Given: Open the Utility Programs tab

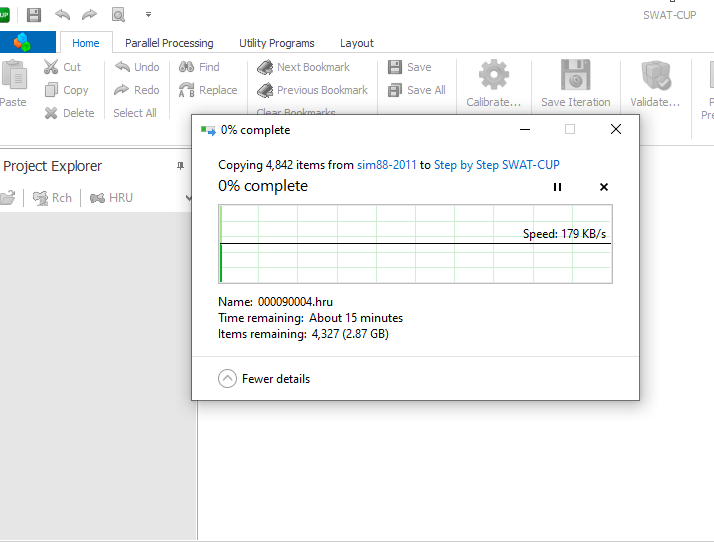Looking at the screenshot, I should (276, 43).
